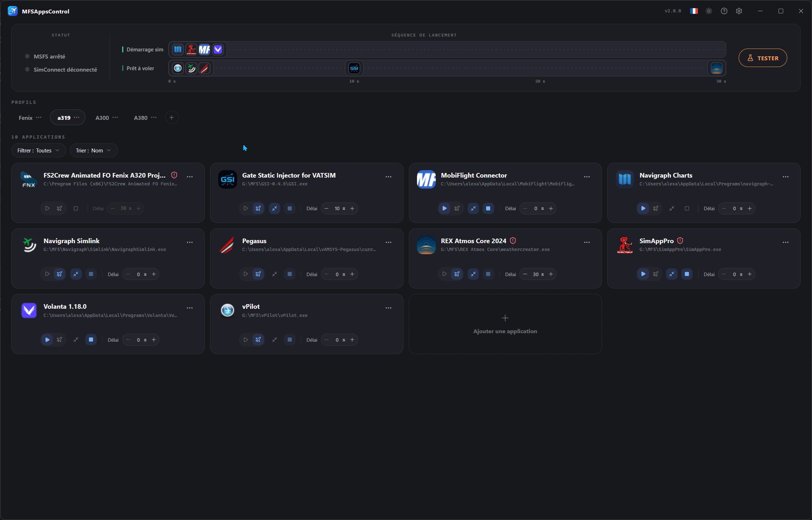Open the more options menu for FS2Crew
The image size is (812, 520).
190,177
